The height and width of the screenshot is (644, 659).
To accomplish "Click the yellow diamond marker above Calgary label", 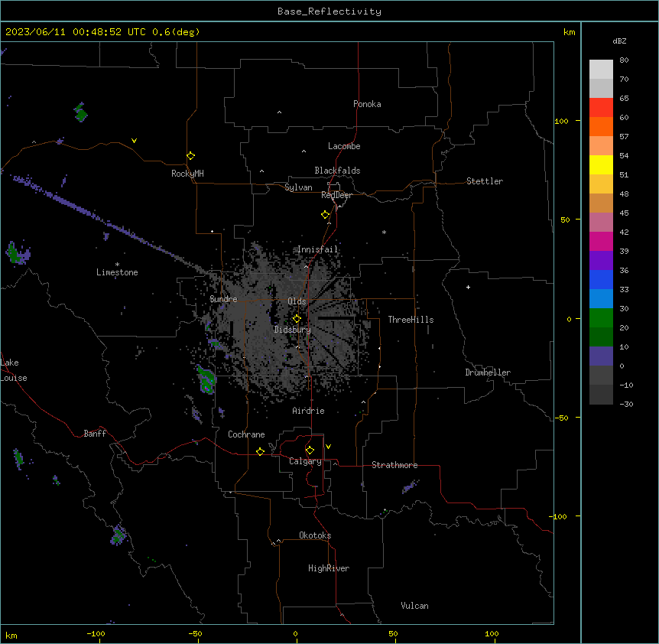I will click(310, 450).
